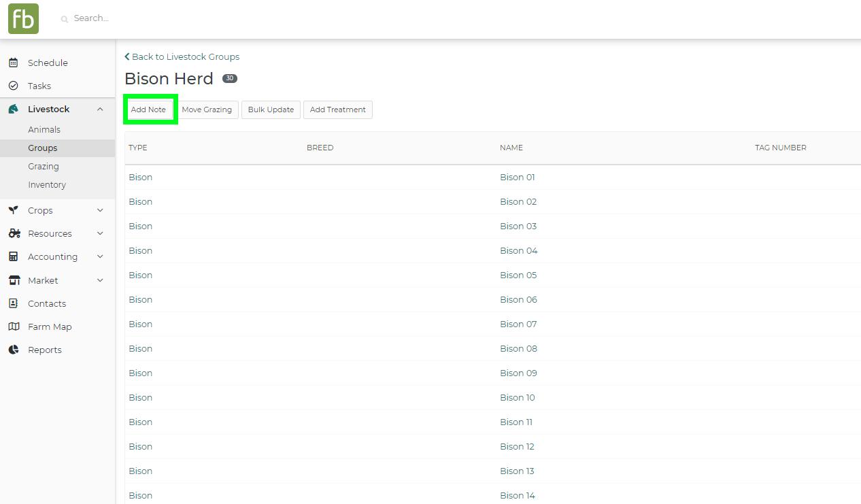Select the Bison 03 name cell

pos(518,226)
